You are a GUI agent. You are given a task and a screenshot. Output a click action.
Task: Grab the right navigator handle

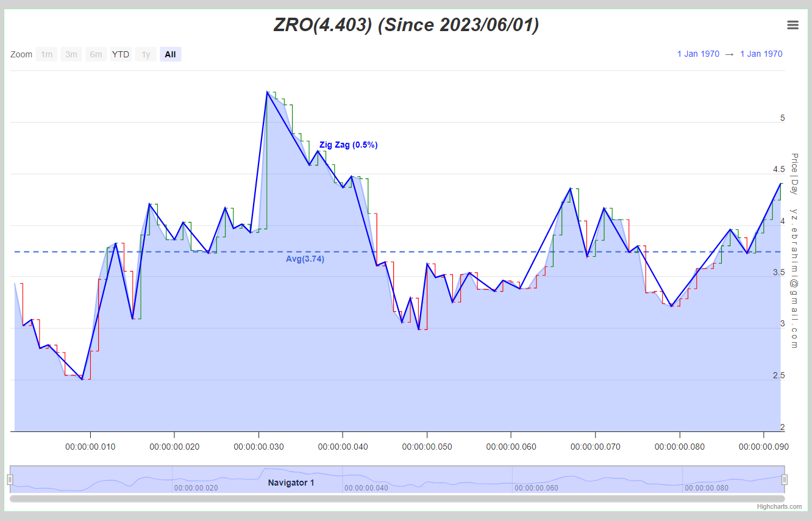[785, 480]
